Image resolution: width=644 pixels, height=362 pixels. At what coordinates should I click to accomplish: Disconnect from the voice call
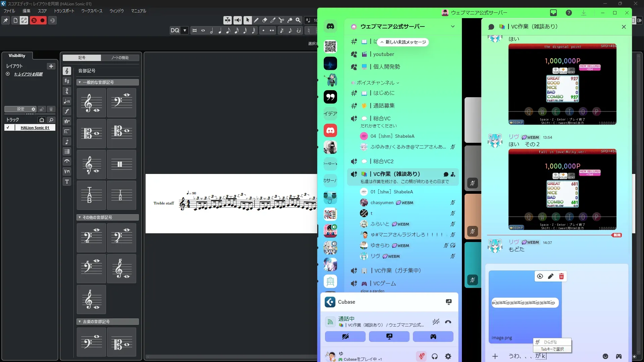448,322
